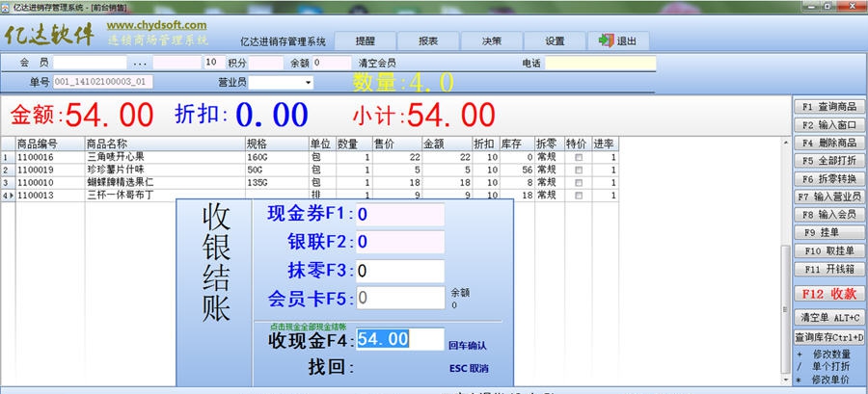
Task: Click the product list scrollbar thumb
Action: click(785, 309)
